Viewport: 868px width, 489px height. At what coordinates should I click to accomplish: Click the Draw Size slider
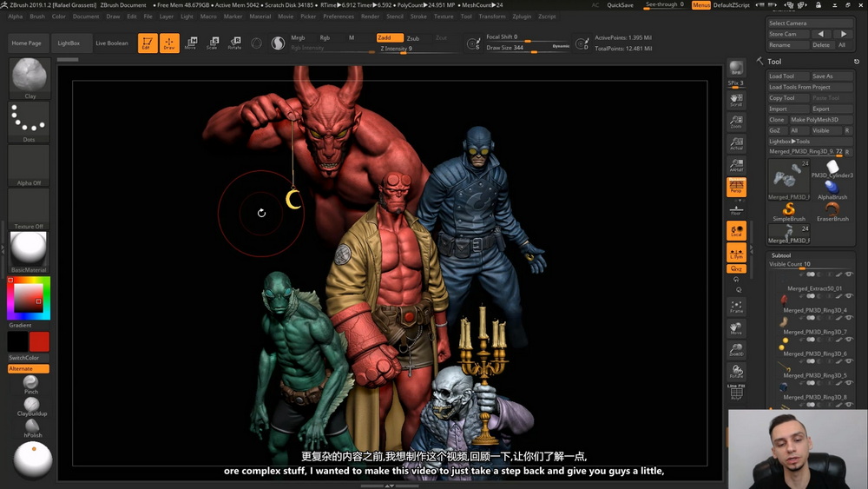pyautogui.click(x=528, y=48)
